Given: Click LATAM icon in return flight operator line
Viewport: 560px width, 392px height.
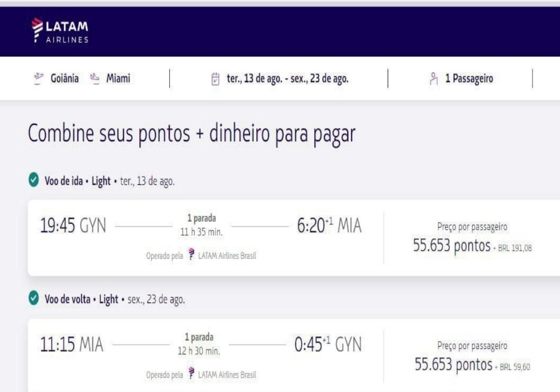Looking at the screenshot, I should (x=192, y=374).
